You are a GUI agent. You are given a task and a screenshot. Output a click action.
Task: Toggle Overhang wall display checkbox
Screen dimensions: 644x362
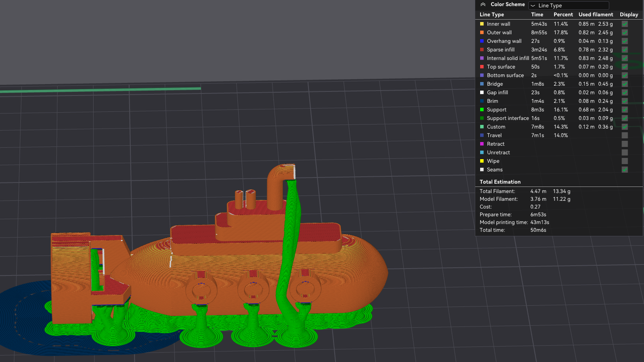[x=625, y=41]
